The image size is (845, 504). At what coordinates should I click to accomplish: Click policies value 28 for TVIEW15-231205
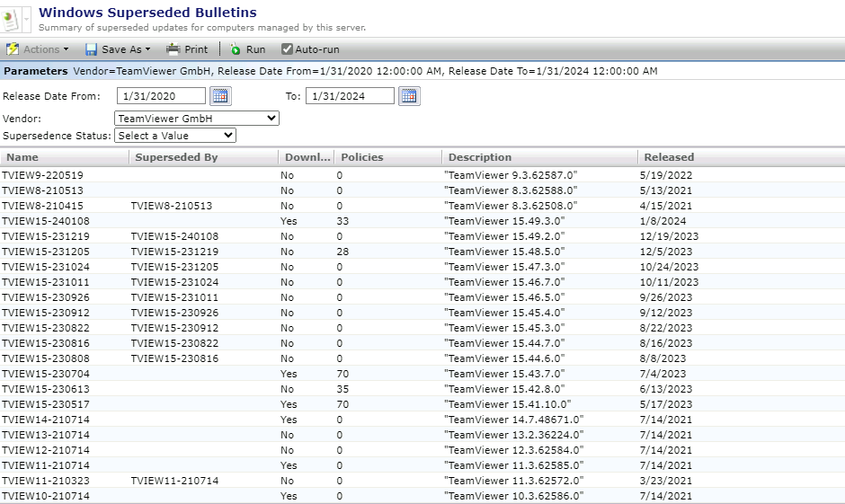click(x=342, y=252)
